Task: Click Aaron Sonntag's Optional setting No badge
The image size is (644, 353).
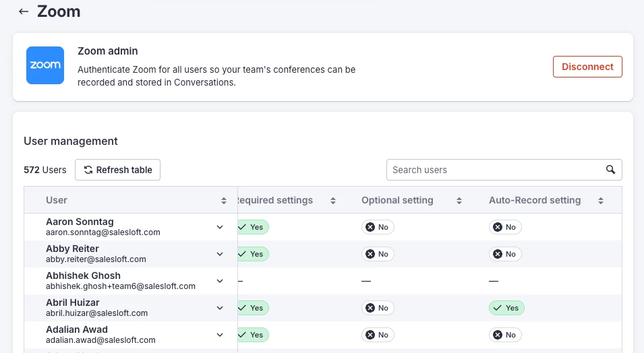Action: 378,227
